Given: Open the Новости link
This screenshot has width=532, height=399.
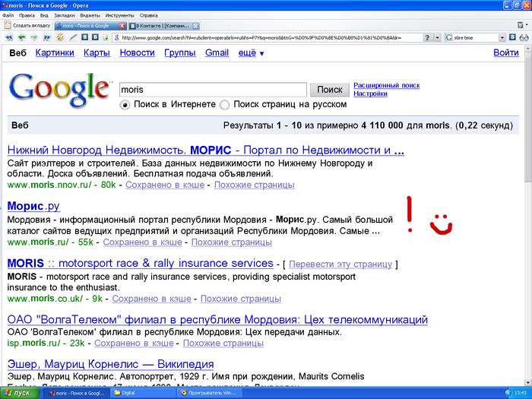Looking at the screenshot, I should 137,53.
